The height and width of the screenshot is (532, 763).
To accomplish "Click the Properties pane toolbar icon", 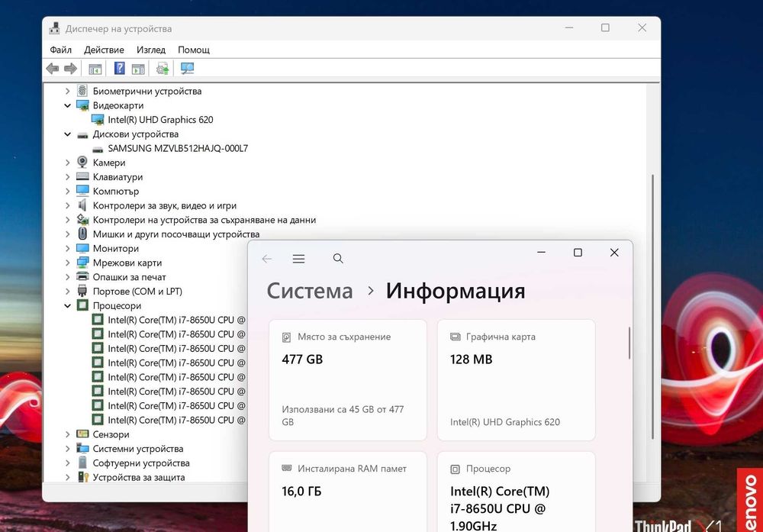I will (138, 69).
